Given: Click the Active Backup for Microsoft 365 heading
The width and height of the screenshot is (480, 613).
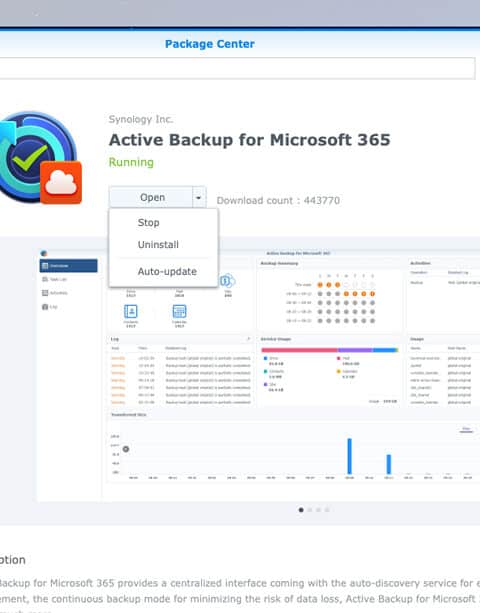Looking at the screenshot, I should pos(249,140).
